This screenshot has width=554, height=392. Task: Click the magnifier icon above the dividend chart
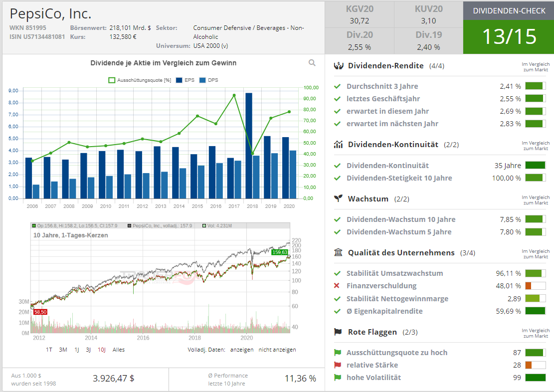[312, 63]
